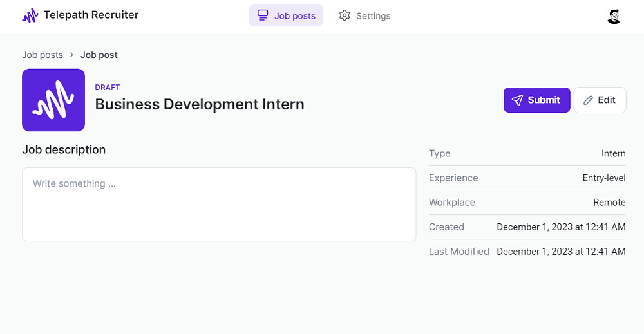Click the DRAFT status label
Viewport: 644px width, 334px height.
[x=108, y=88]
